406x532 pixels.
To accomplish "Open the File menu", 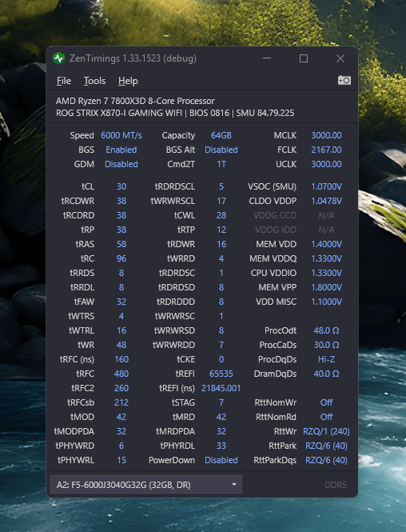I will (x=64, y=81).
